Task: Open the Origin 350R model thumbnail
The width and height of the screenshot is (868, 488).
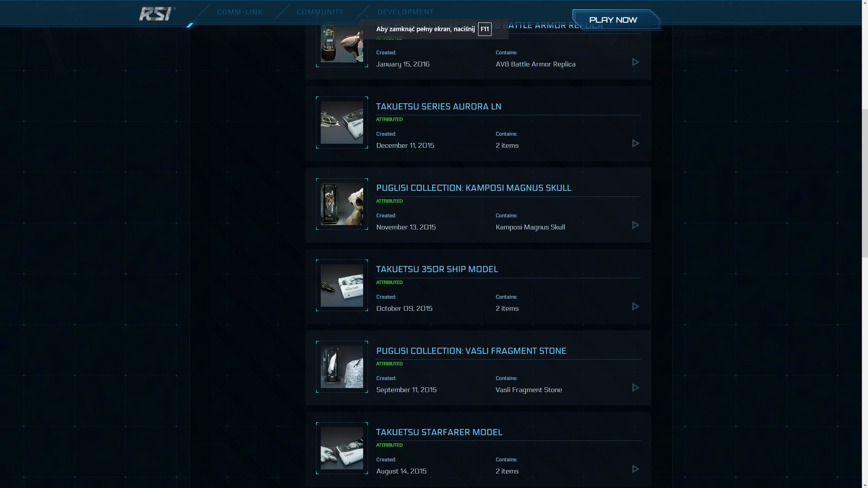Action: (342, 285)
